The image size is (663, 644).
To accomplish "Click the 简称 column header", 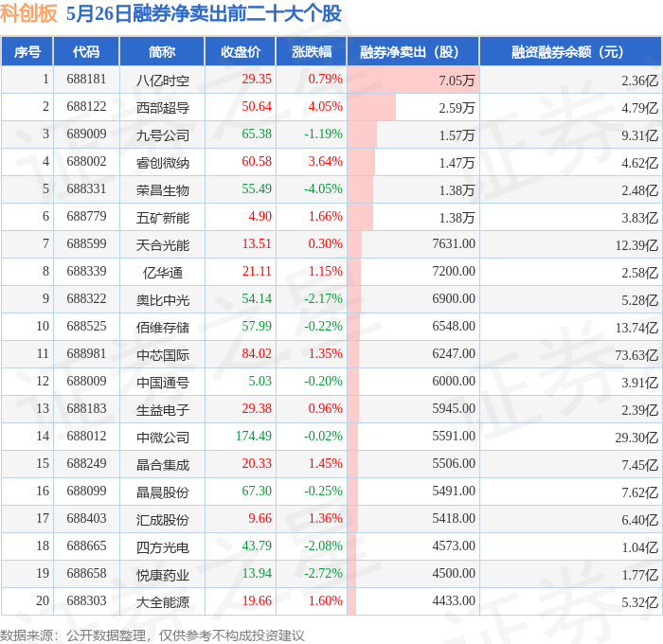I will click(x=162, y=51).
